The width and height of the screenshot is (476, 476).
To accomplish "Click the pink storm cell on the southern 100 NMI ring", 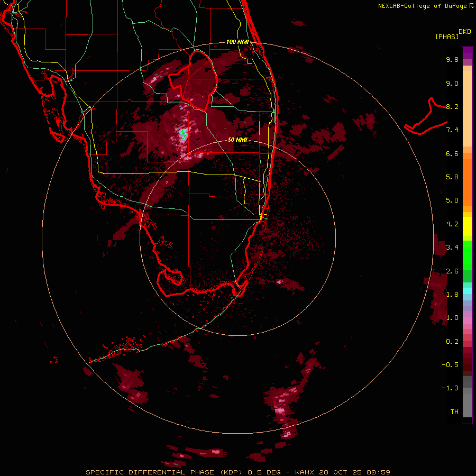I will coord(287,434).
